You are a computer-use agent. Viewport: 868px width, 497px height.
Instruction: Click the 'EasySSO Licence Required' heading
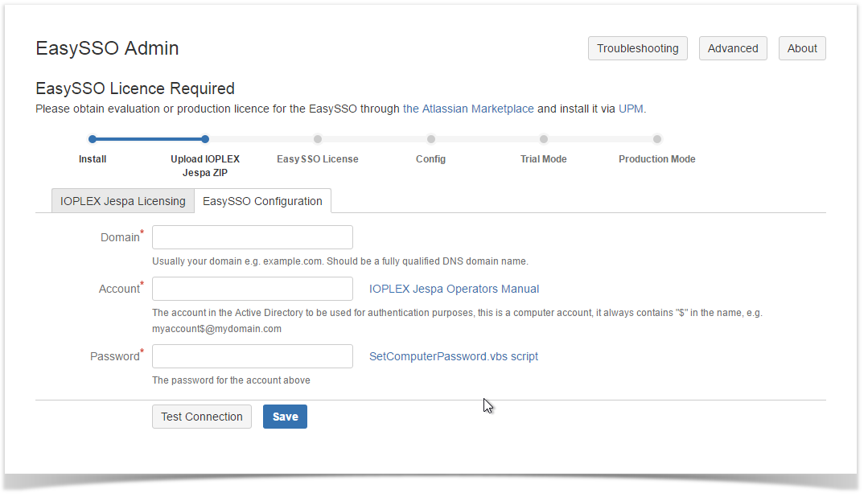pyautogui.click(x=135, y=88)
